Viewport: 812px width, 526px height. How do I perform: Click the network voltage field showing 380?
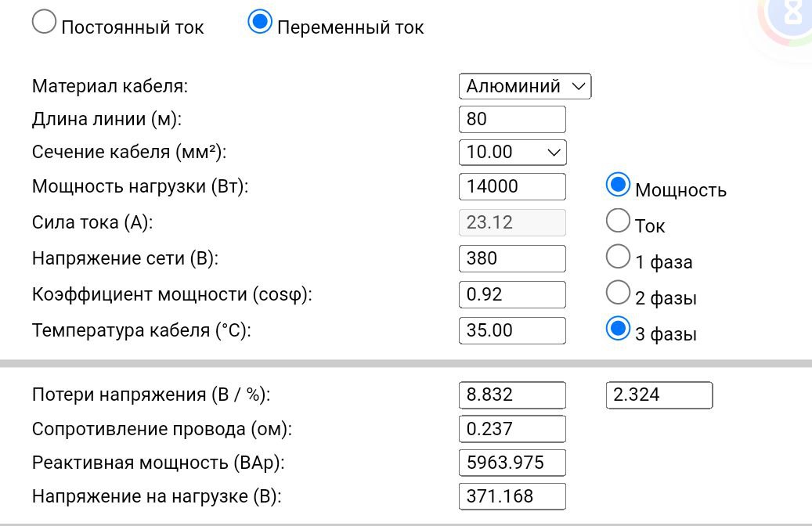click(x=512, y=258)
